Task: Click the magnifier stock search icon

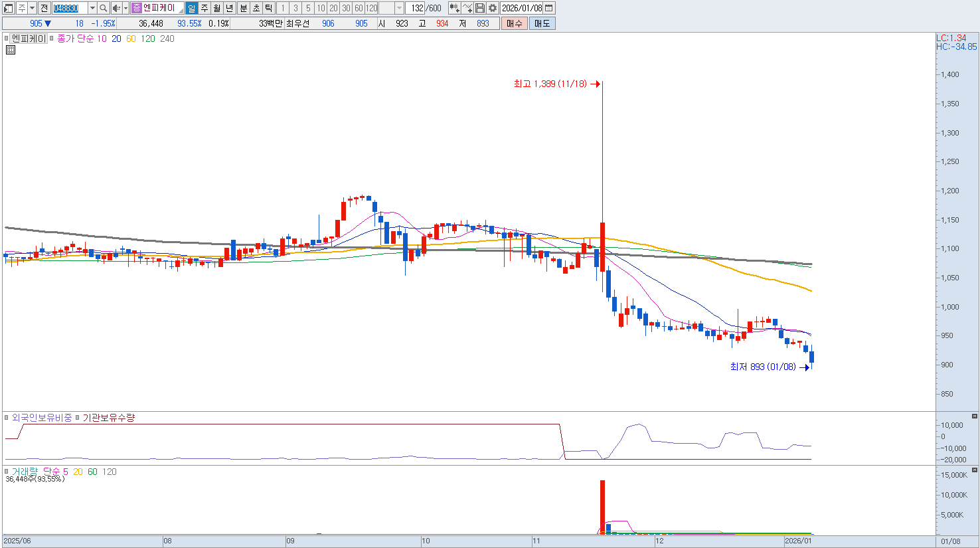Action: pos(104,8)
